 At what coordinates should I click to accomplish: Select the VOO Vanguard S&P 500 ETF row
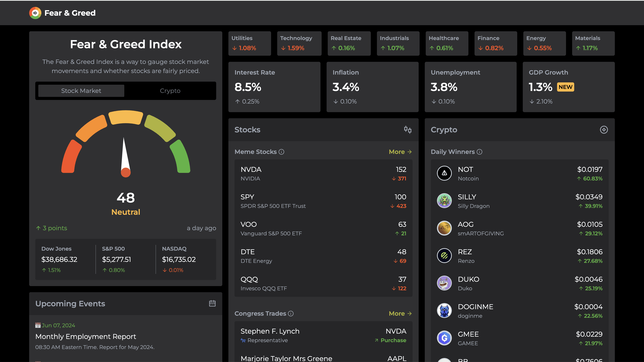[323, 229]
